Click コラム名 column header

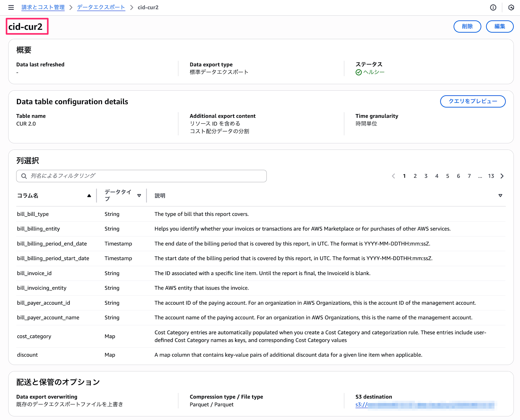[28, 196]
